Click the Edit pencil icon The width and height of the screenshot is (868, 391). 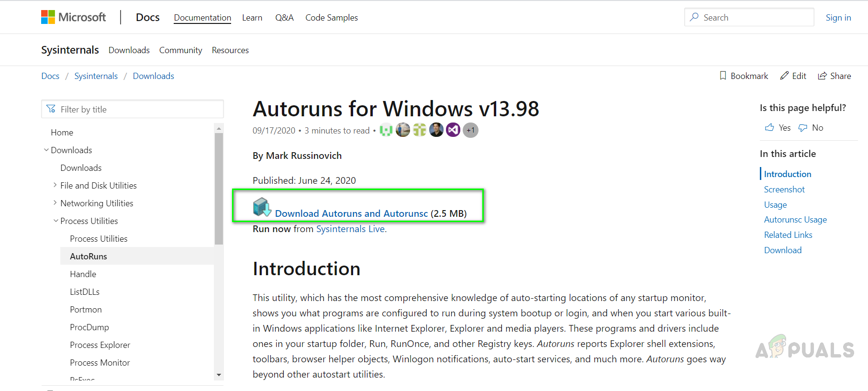[x=784, y=76]
